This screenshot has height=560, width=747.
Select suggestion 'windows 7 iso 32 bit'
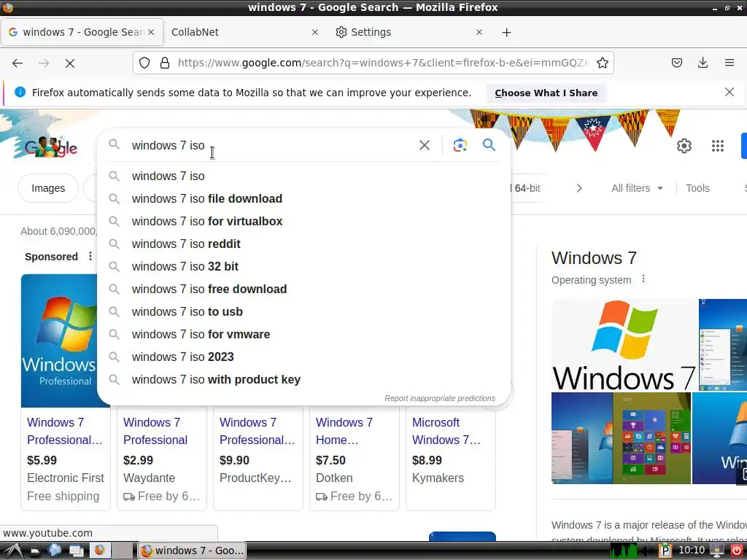(x=303, y=267)
